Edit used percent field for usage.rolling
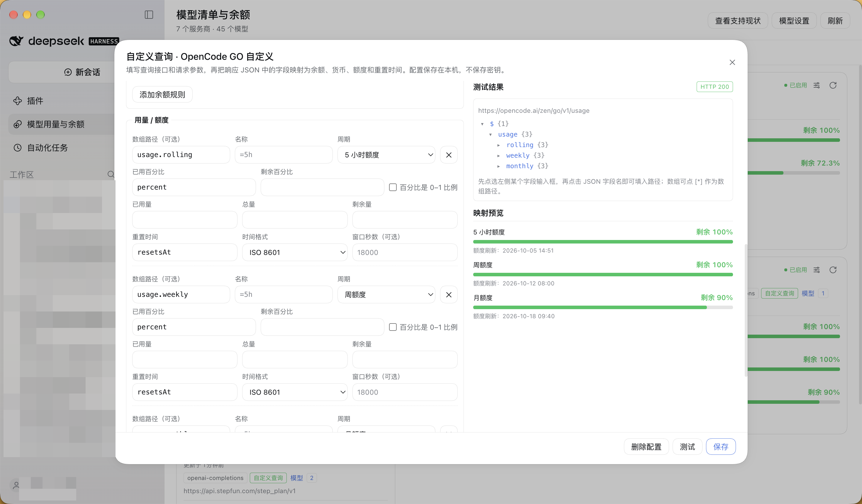The width and height of the screenshot is (862, 504). pos(194,187)
